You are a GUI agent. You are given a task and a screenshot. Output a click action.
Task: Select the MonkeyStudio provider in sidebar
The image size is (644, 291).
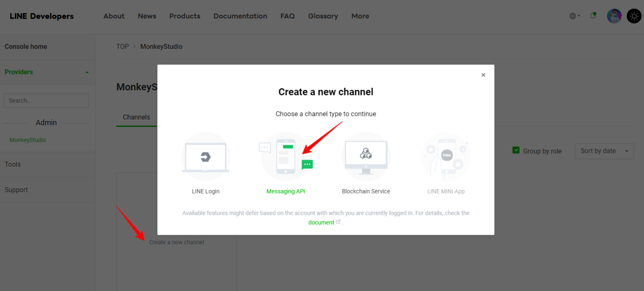[x=28, y=140]
